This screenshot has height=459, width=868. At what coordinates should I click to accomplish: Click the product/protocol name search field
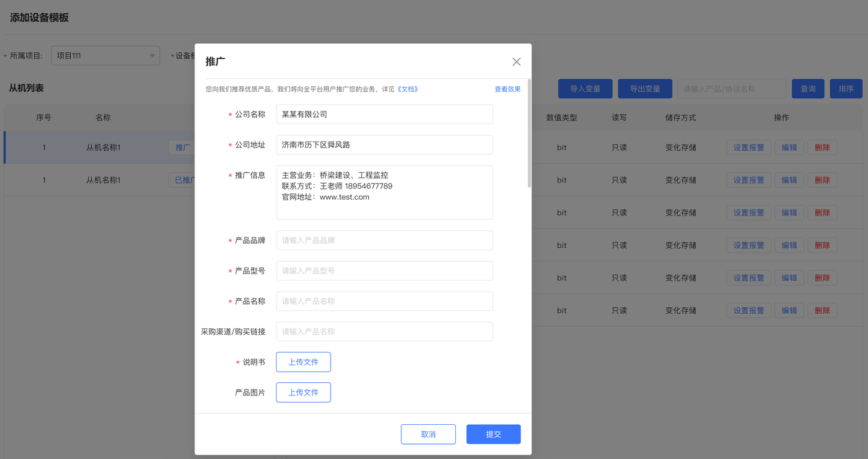[x=732, y=89]
